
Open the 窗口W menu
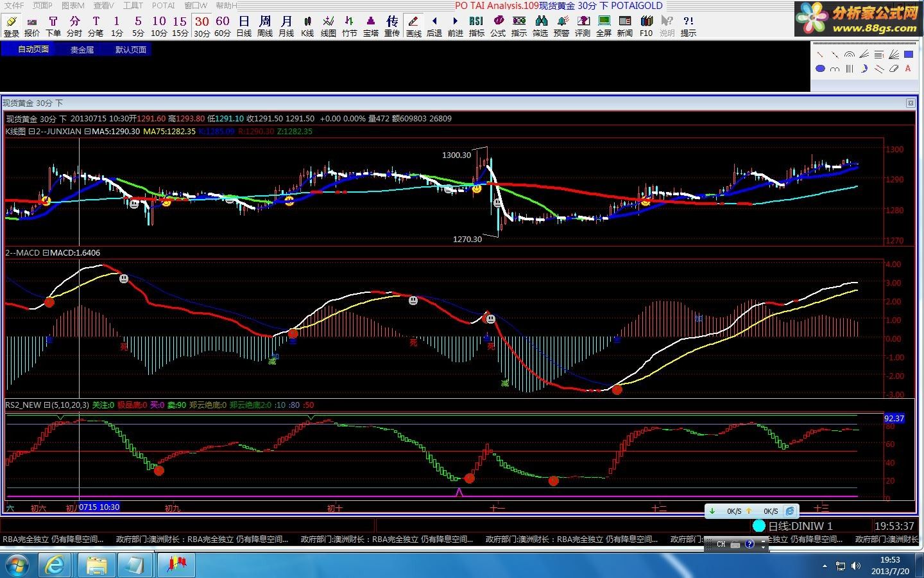pos(196,6)
